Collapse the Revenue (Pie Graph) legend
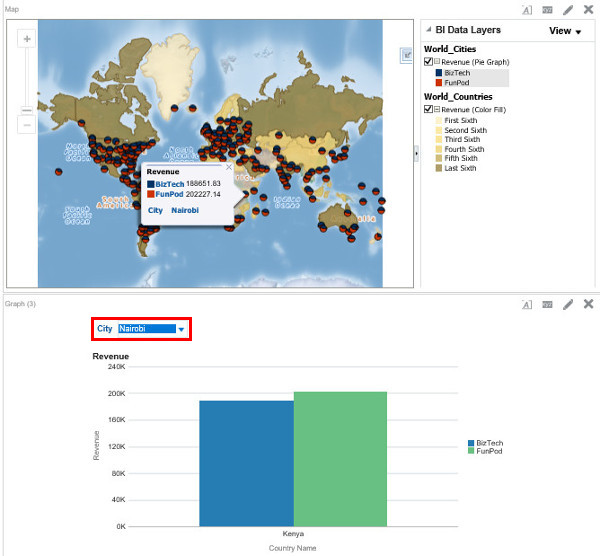 coord(437,61)
